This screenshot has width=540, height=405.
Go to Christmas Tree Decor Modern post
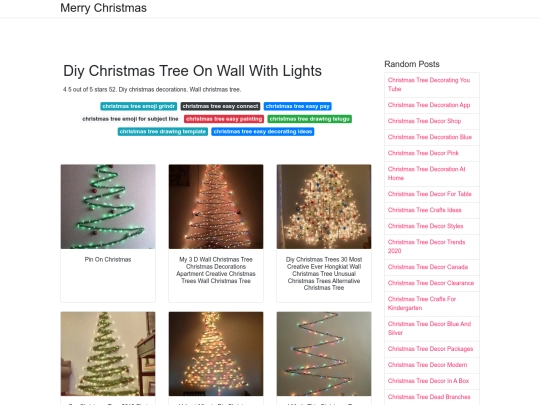[427, 365]
